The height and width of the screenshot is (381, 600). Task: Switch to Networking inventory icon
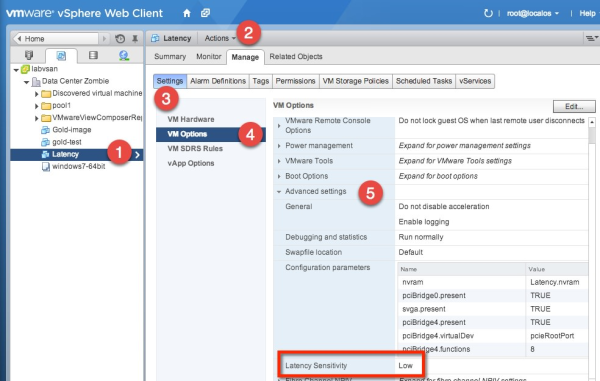tap(124, 56)
